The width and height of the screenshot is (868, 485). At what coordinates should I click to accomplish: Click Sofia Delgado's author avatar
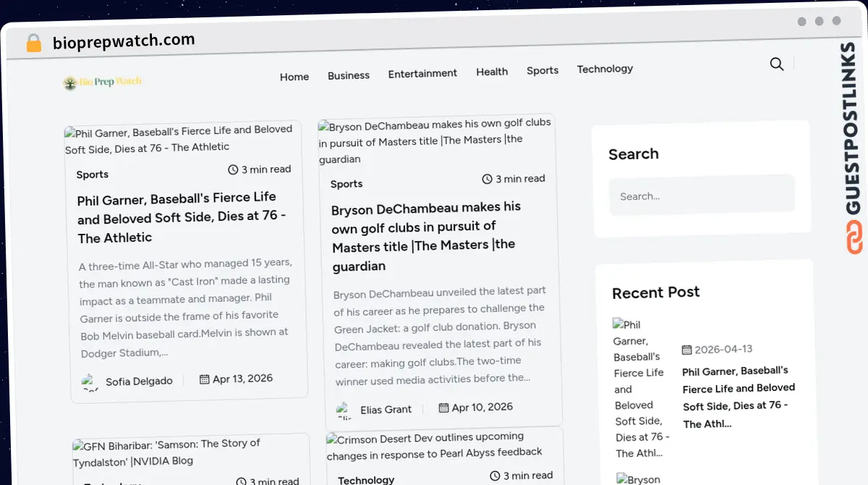pos(90,381)
